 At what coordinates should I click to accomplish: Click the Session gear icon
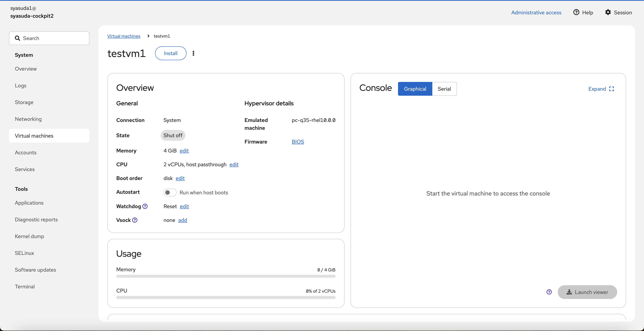coord(608,12)
